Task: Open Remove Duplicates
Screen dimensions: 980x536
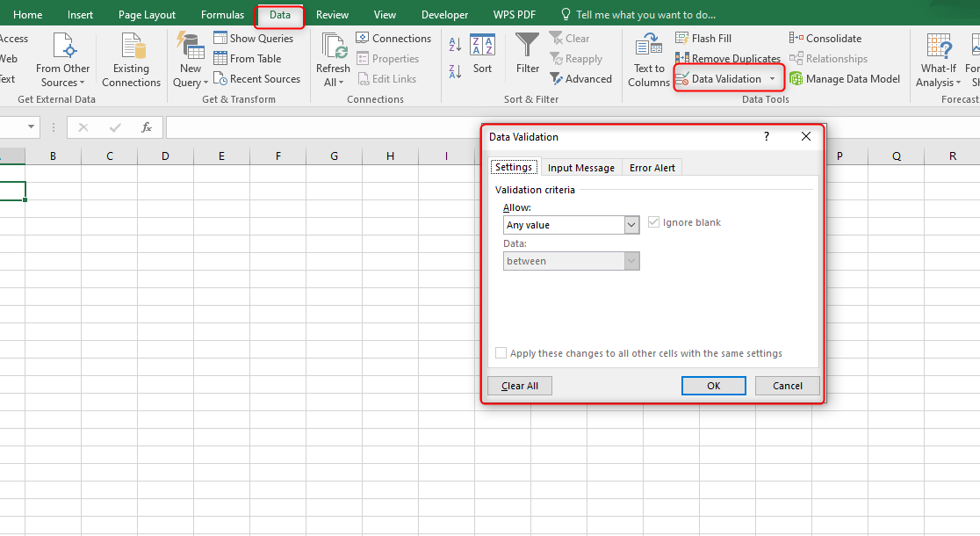Action: click(x=728, y=58)
